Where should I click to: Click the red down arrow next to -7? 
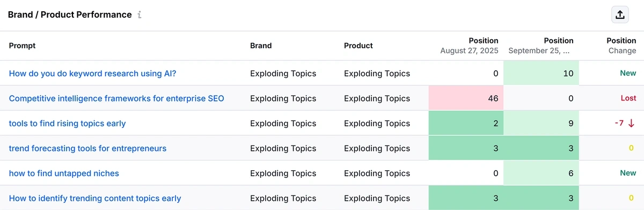click(631, 124)
